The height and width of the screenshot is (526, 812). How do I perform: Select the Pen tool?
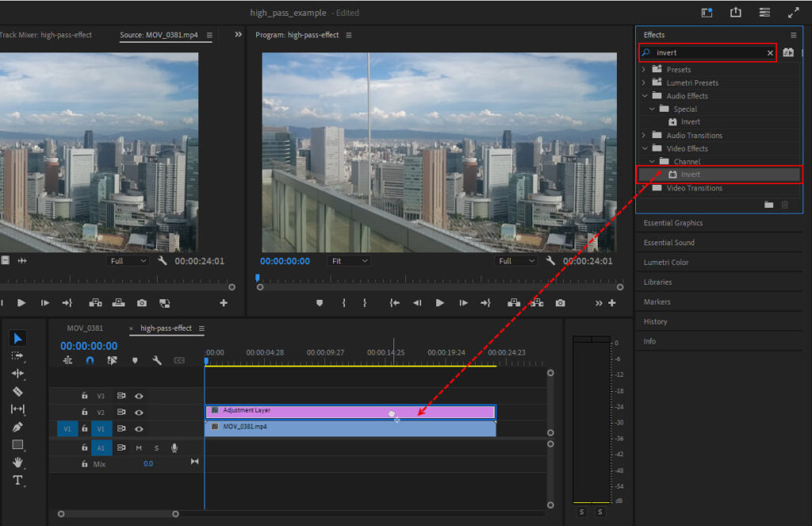click(17, 427)
